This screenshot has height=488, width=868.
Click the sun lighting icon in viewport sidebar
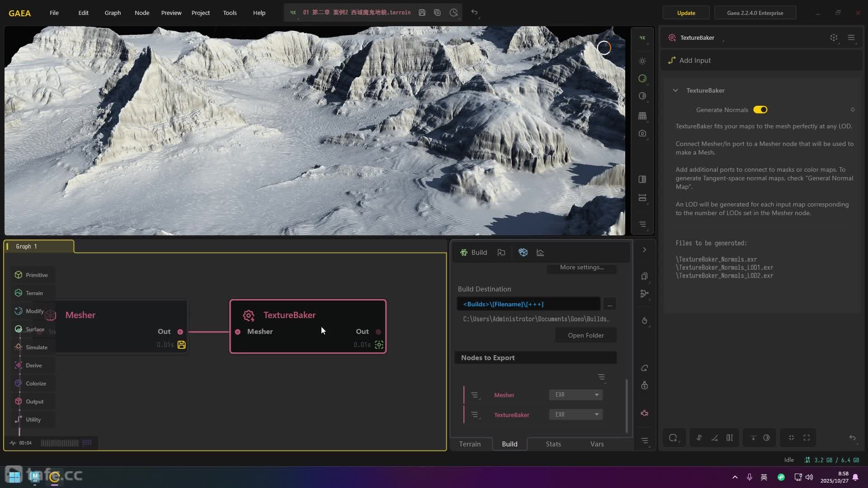point(642,61)
